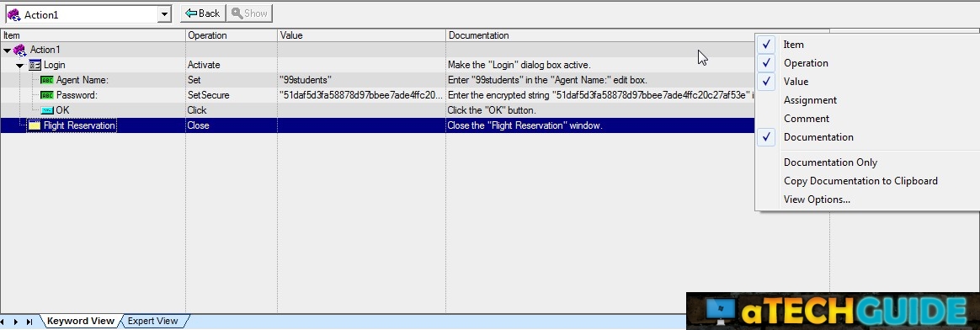Click 'Close the Flight Reservation window' documentation
Screen dimensions: 980x330
[x=525, y=125]
